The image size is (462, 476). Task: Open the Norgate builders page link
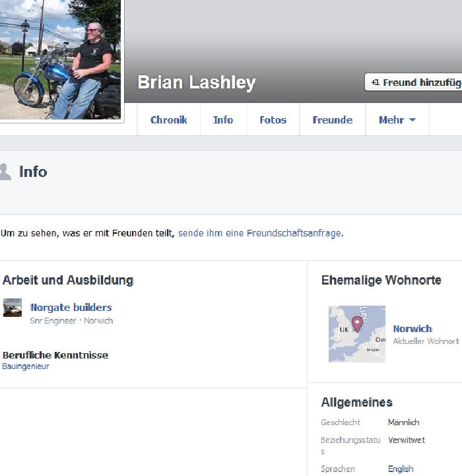(x=71, y=307)
